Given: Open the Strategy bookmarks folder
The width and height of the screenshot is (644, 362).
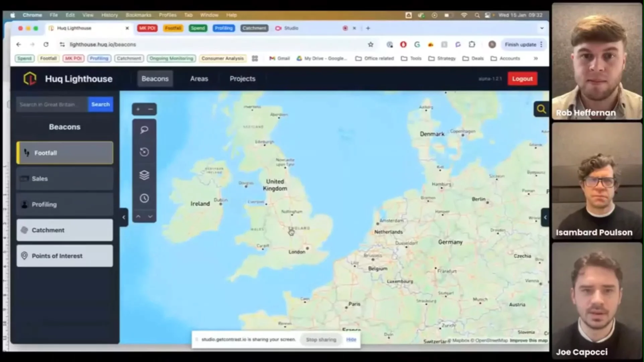Looking at the screenshot, I should (442, 58).
